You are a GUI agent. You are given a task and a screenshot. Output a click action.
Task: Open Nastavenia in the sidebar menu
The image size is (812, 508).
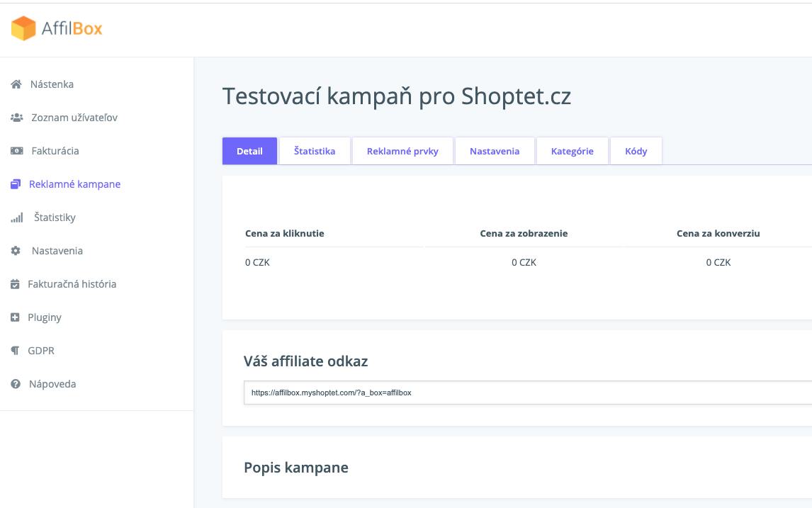tap(57, 251)
